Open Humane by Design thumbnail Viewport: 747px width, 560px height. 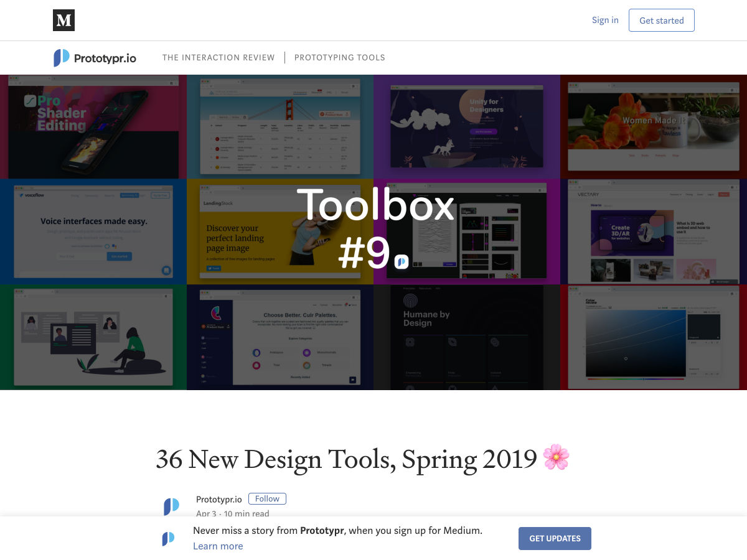(x=467, y=337)
